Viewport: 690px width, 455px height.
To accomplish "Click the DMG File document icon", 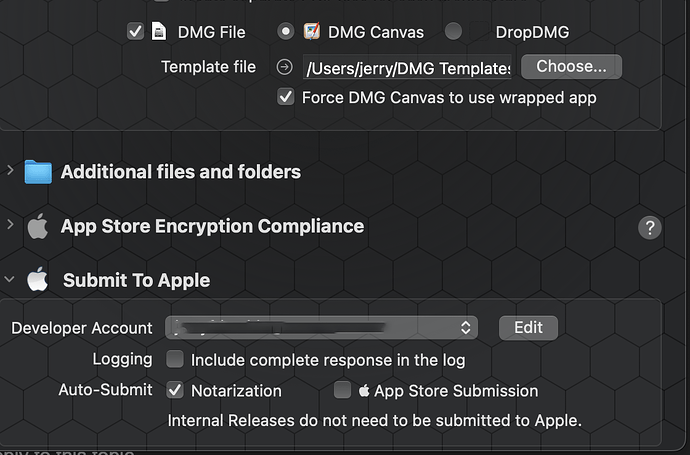I will [159, 32].
